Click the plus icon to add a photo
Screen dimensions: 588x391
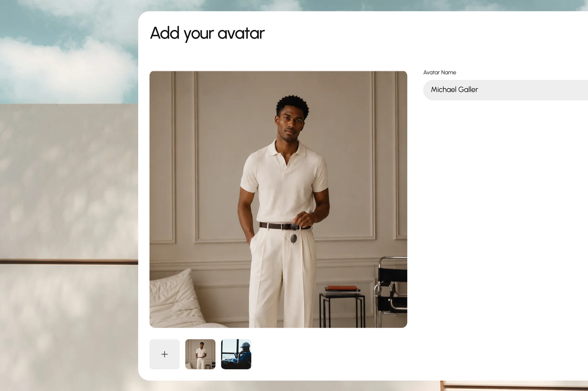click(x=164, y=354)
